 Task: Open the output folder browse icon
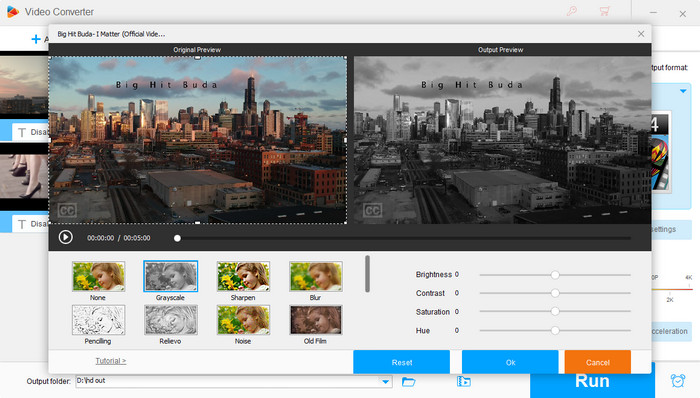(x=408, y=381)
